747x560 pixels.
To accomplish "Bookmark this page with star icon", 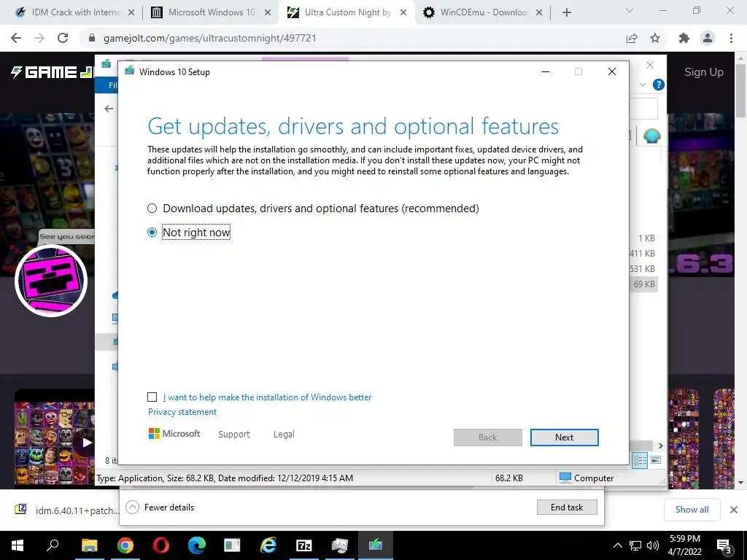I will (x=655, y=38).
